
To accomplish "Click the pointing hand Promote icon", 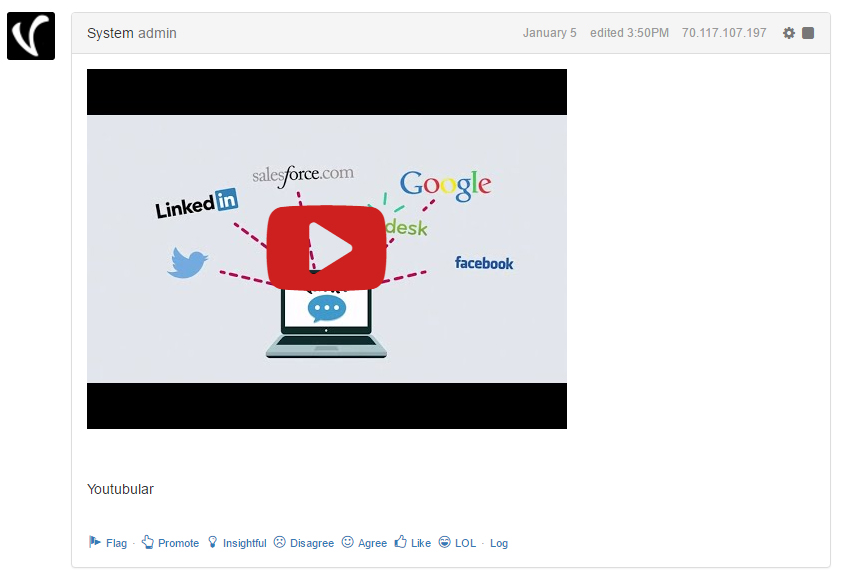I will click(x=147, y=542).
